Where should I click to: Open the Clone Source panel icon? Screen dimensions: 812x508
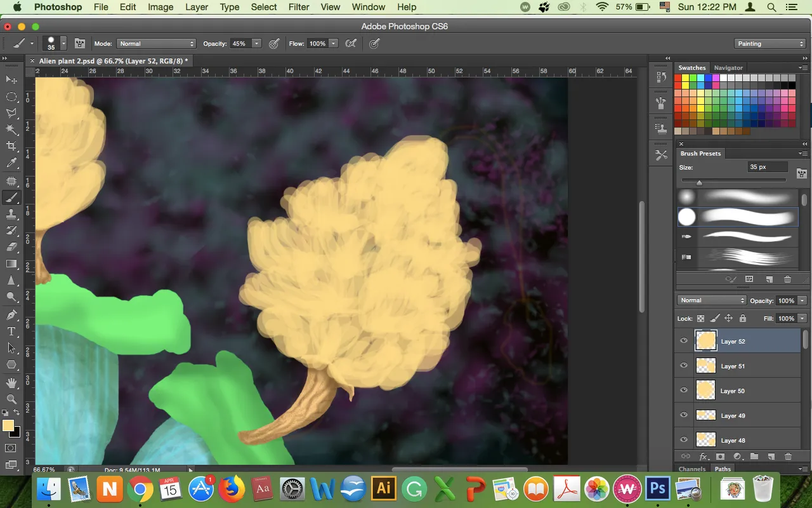(x=660, y=129)
